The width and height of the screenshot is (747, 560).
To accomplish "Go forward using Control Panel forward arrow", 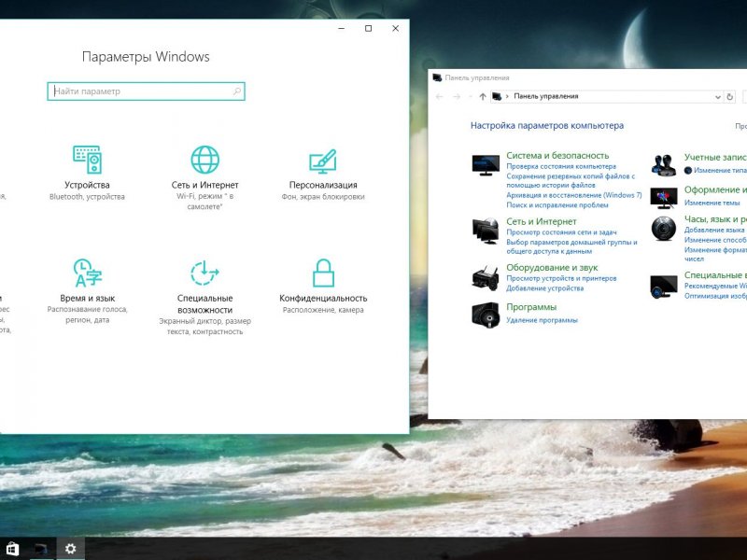I will pos(457,97).
